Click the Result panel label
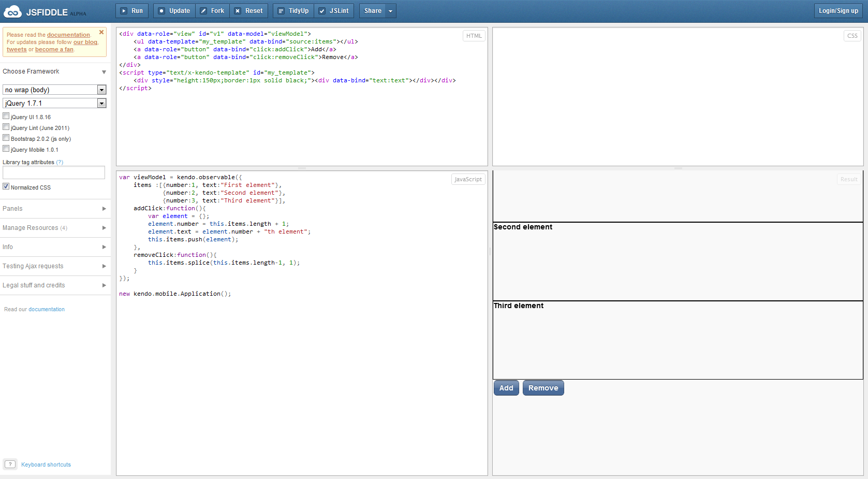This screenshot has width=868, height=479. 849,179
